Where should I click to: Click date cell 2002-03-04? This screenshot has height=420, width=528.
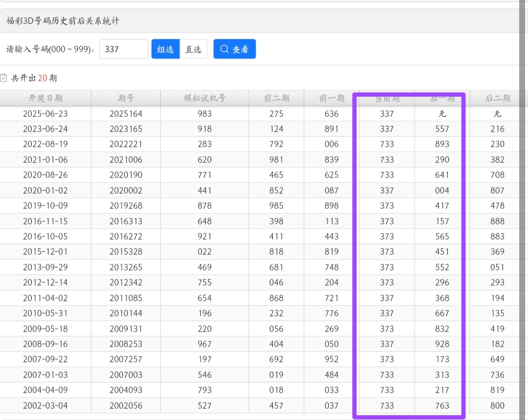(45, 406)
